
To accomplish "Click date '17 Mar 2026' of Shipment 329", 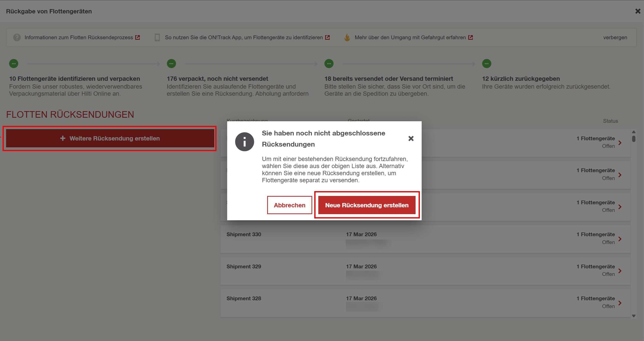I will [x=361, y=267].
